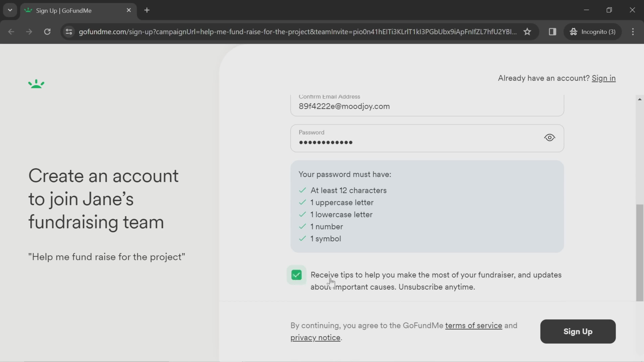
Task: Show password with the eye icon
Action: coord(550,138)
